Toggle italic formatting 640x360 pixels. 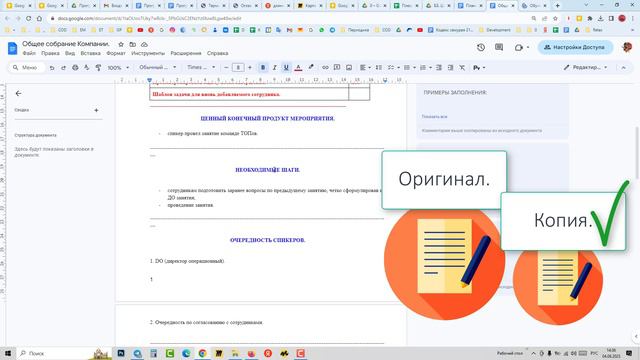[274, 68]
